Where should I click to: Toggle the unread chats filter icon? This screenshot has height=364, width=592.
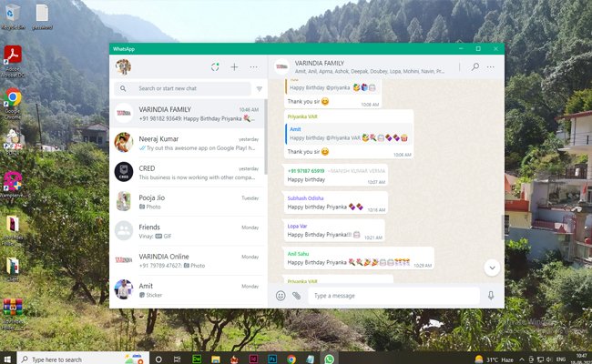pyautogui.click(x=259, y=89)
